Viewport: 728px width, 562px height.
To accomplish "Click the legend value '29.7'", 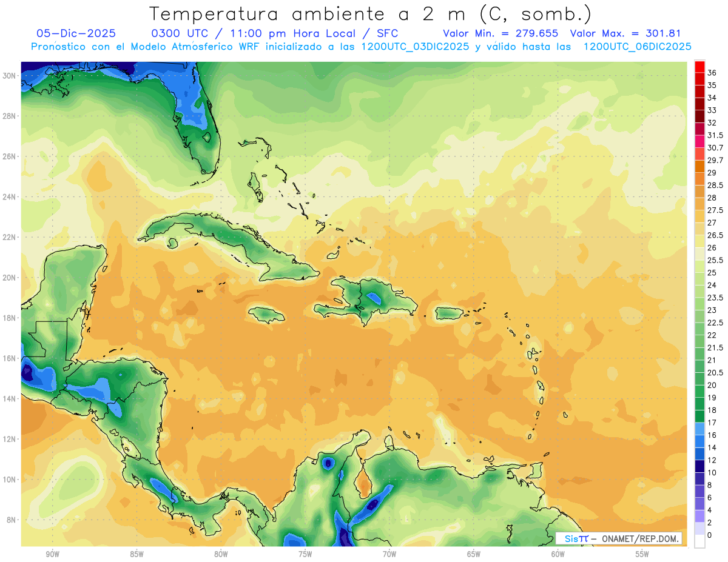I will (715, 161).
